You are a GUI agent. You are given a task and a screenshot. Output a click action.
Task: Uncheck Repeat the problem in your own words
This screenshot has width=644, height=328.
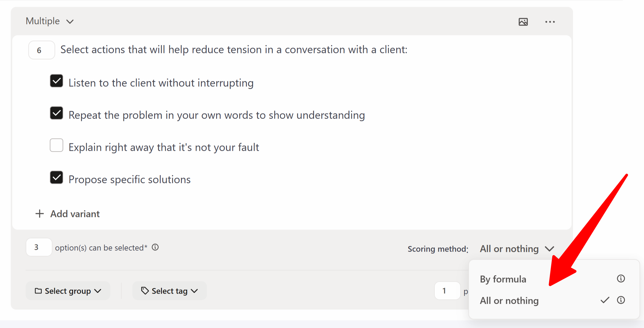pyautogui.click(x=56, y=113)
